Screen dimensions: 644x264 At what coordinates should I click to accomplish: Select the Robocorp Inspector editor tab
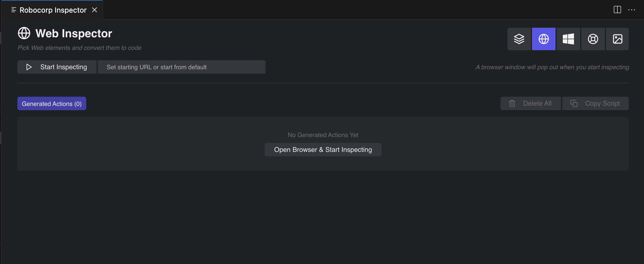pos(52,10)
